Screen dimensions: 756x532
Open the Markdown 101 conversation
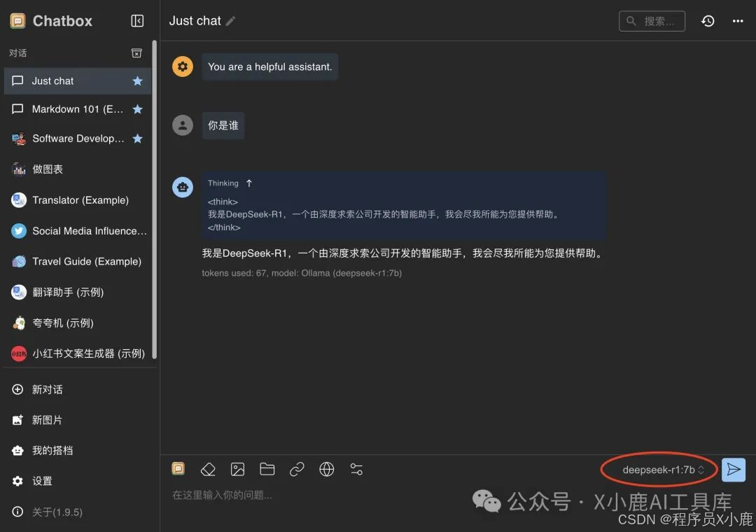[x=78, y=109]
